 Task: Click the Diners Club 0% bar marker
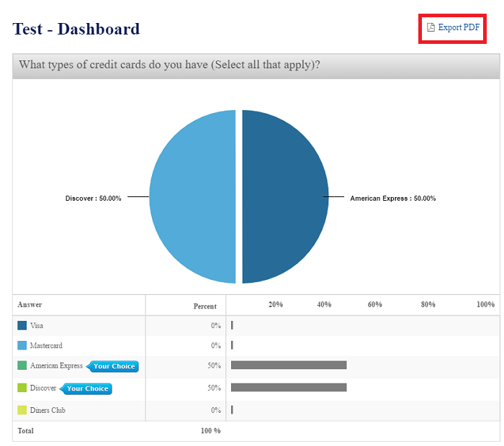232,410
